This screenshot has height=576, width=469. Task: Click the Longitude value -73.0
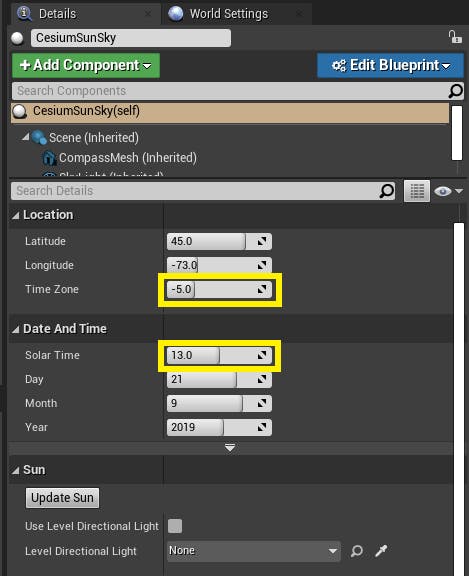tap(184, 265)
